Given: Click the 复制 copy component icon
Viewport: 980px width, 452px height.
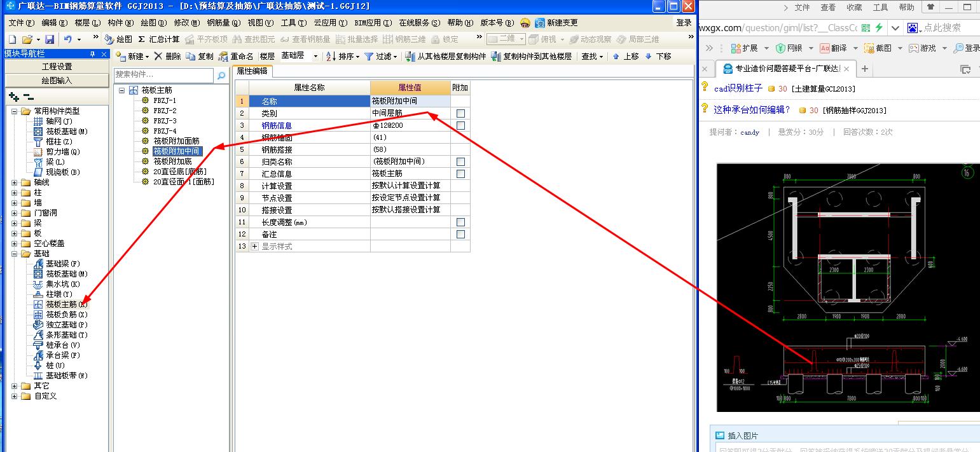Looking at the screenshot, I should pyautogui.click(x=200, y=56).
